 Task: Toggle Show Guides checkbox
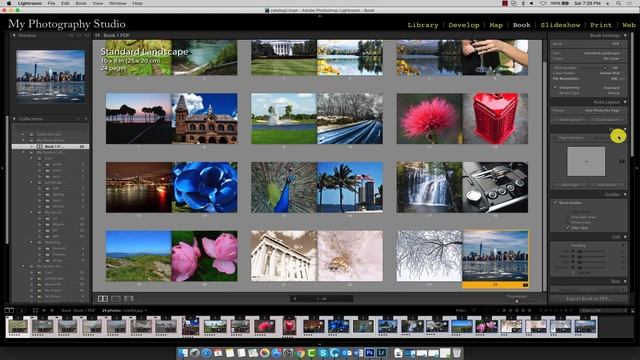pos(555,203)
